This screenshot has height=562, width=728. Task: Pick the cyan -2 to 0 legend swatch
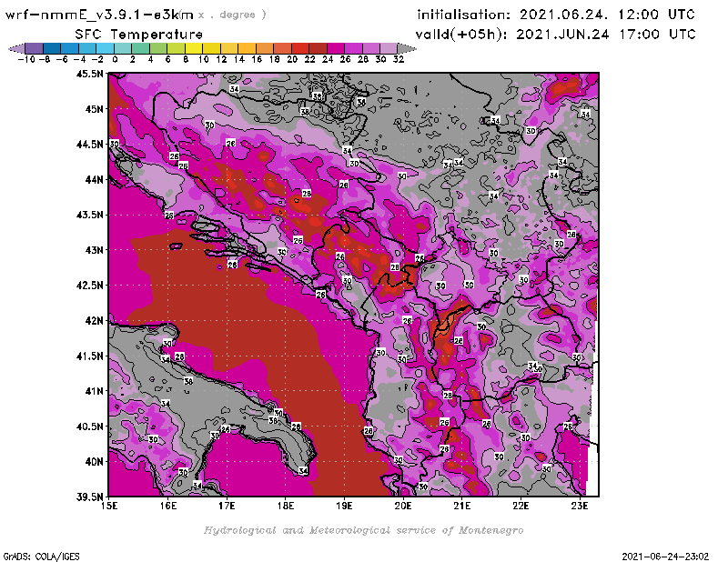pos(105,48)
